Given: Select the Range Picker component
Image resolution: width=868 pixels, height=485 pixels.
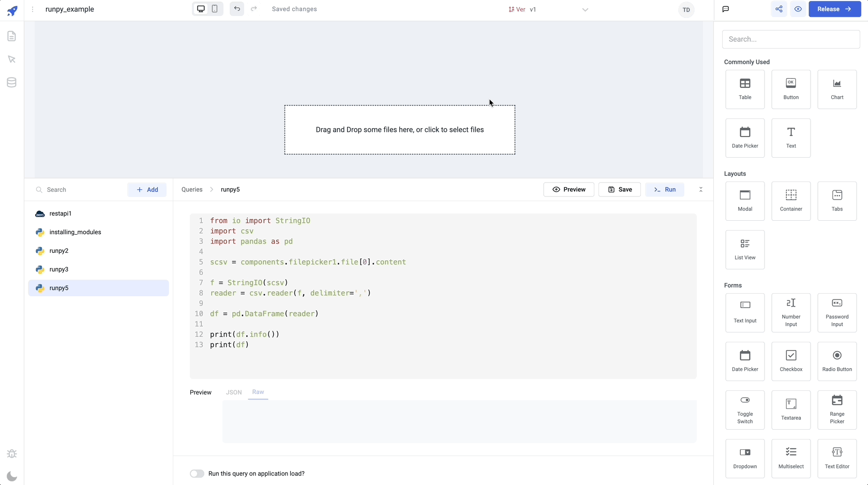Looking at the screenshot, I should tap(836, 409).
